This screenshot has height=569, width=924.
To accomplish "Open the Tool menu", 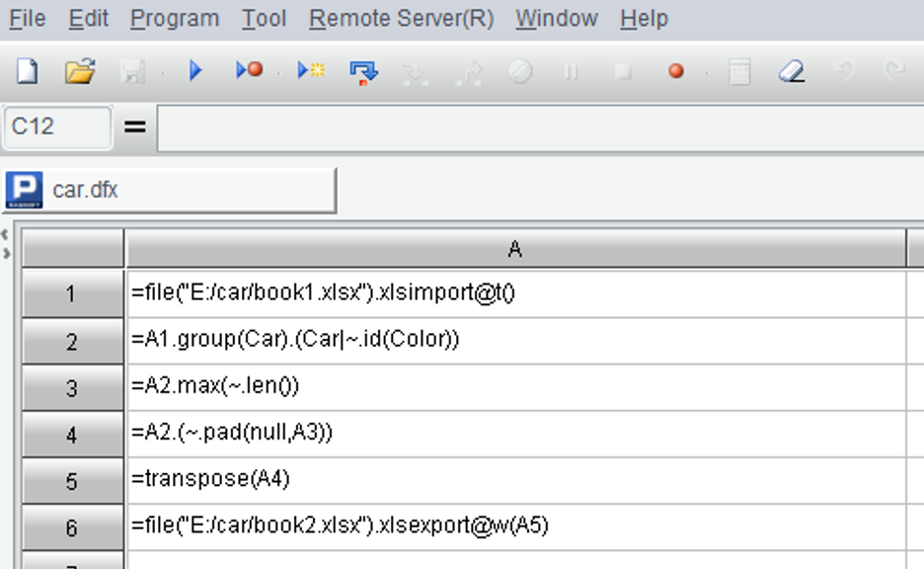I will [x=264, y=19].
